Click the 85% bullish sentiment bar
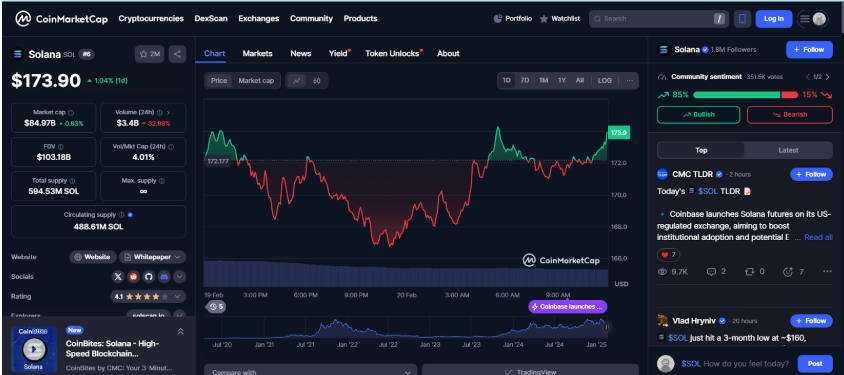Viewport: 844px width, 375px height. [x=736, y=95]
